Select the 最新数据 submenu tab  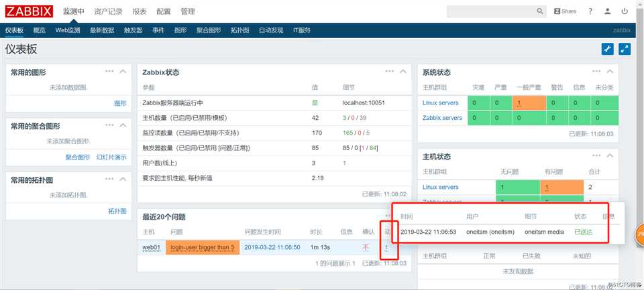(x=102, y=30)
